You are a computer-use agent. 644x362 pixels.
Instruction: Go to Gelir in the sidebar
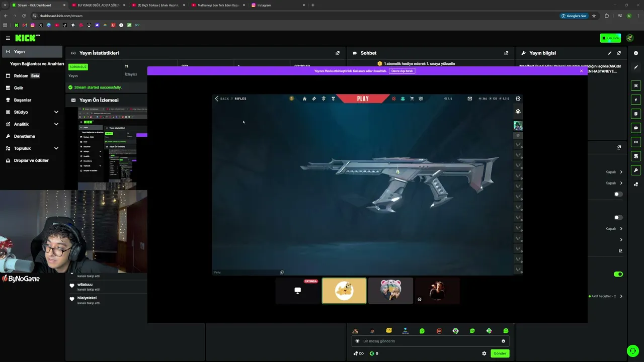33,88
